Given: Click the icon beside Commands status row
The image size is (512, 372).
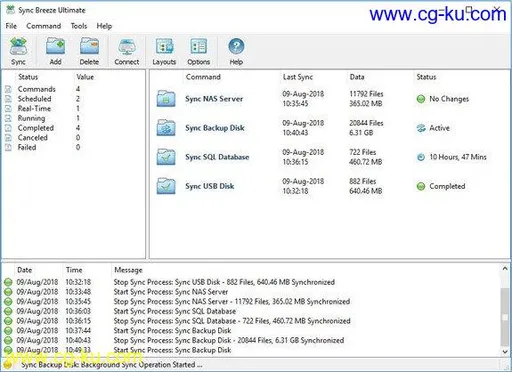Looking at the screenshot, I should point(9,89).
